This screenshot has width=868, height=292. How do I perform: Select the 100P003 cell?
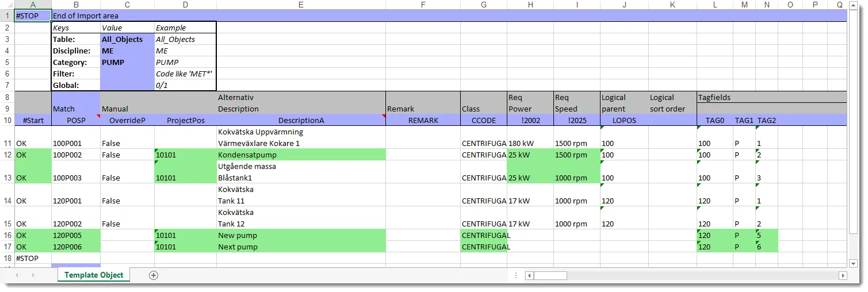coord(76,172)
